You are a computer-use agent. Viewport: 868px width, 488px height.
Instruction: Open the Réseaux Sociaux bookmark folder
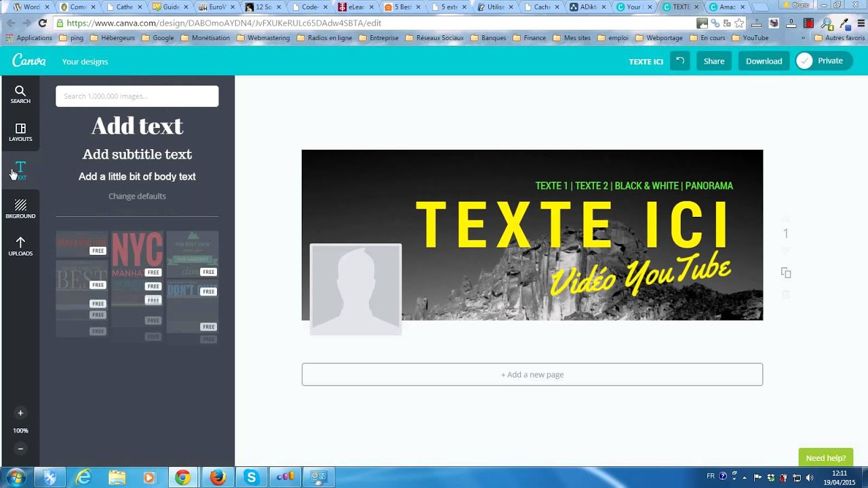click(434, 38)
